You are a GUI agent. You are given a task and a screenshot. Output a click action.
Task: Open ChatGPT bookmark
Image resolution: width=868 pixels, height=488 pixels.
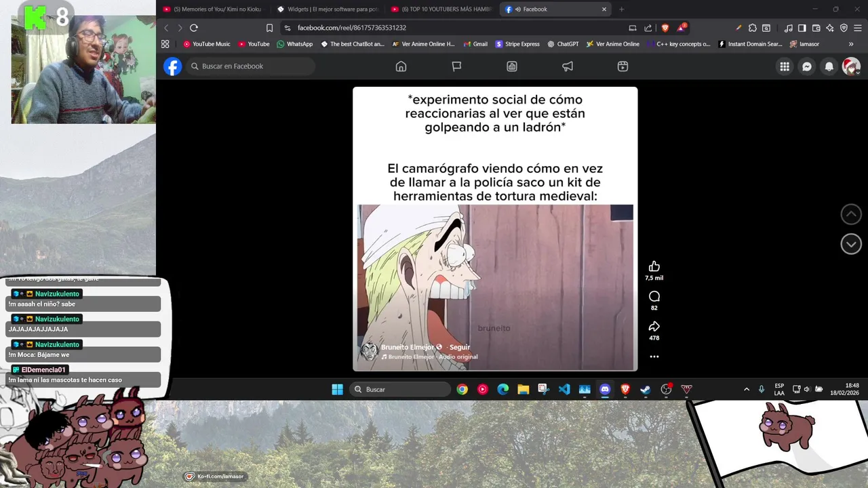click(563, 44)
